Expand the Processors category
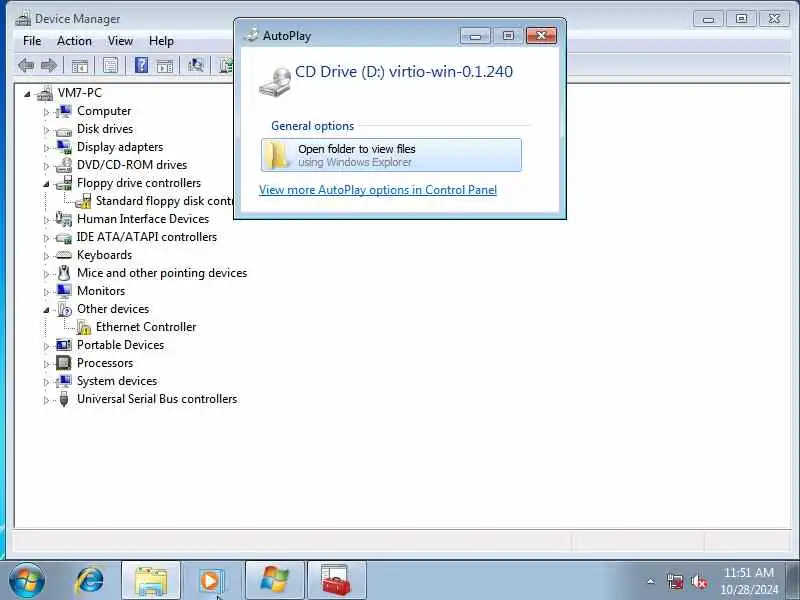Viewport: 800px width, 600px height. (x=46, y=364)
